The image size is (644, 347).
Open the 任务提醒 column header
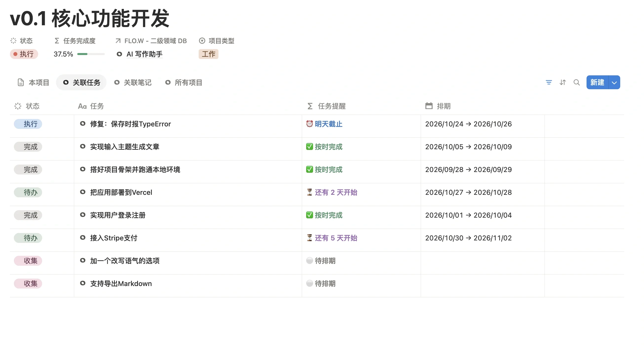[x=326, y=106]
